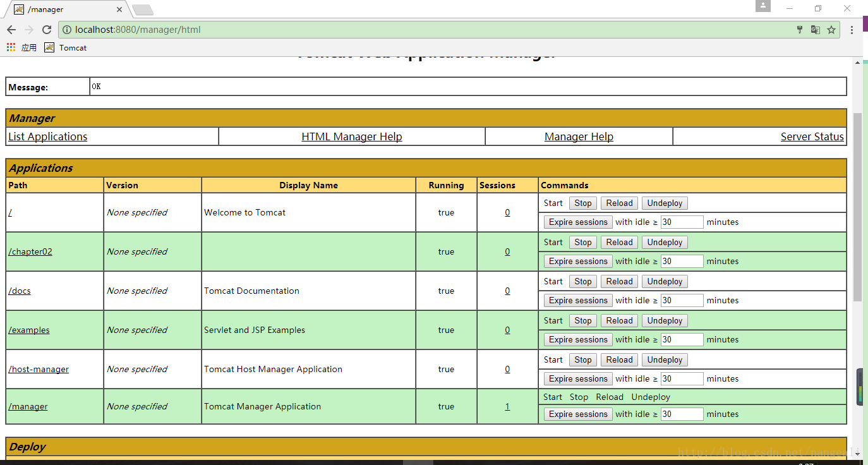Screen dimensions: 868x465
Task: Undeploy the /examples application
Action: tap(665, 320)
